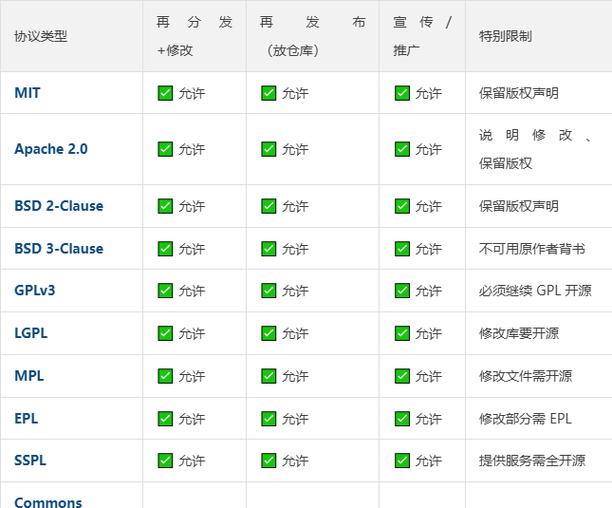Image resolution: width=612 pixels, height=508 pixels.
Task: Click 允许 text in MIT 再分发+修改 cell
Action: tap(192, 93)
